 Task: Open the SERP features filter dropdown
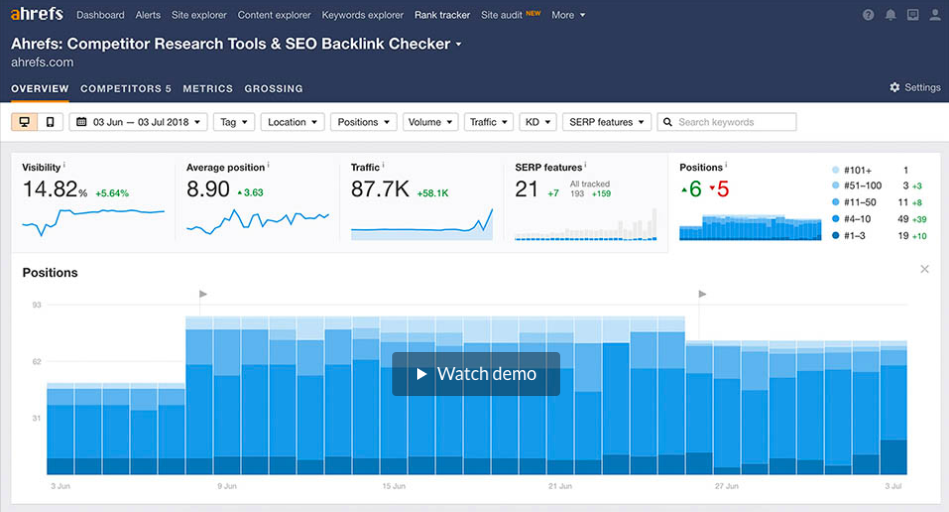606,122
